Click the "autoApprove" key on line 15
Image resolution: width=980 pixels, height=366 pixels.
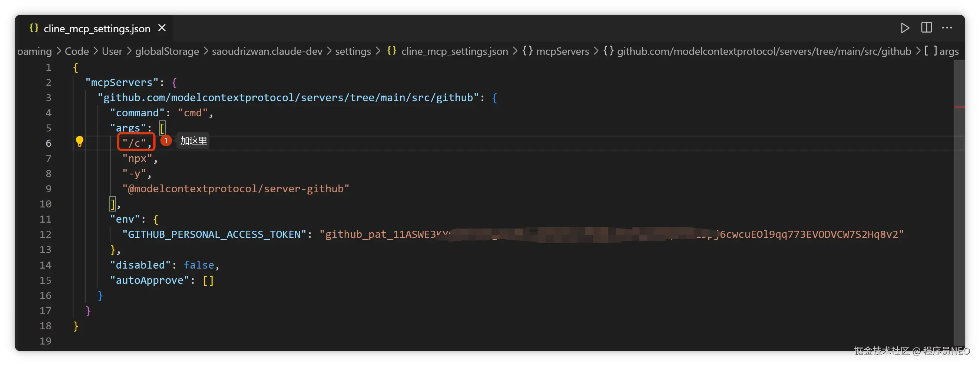[x=149, y=280]
